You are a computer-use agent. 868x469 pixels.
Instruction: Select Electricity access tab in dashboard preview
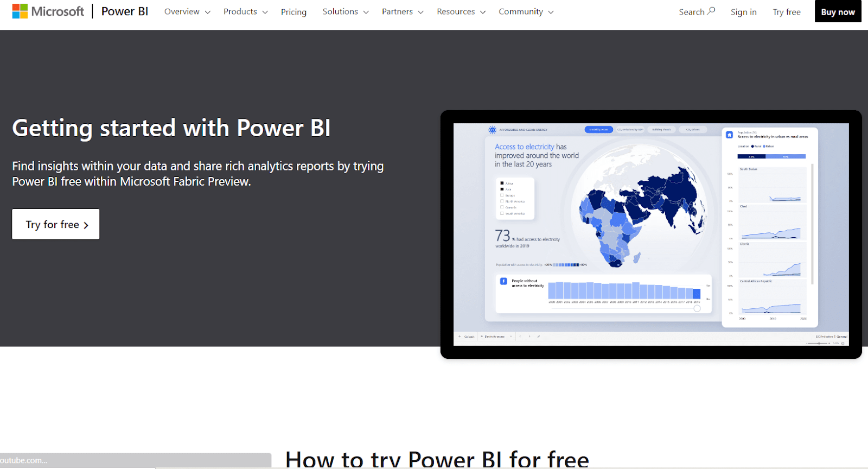pyautogui.click(x=599, y=129)
